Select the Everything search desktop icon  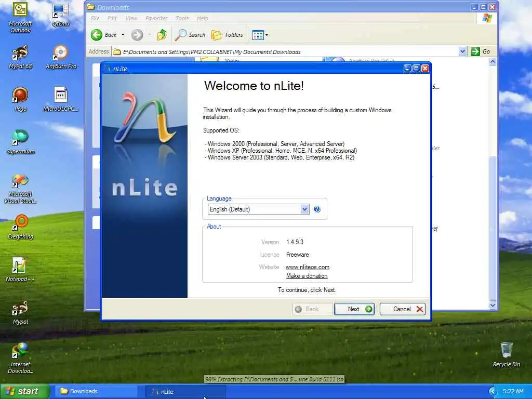(20, 228)
